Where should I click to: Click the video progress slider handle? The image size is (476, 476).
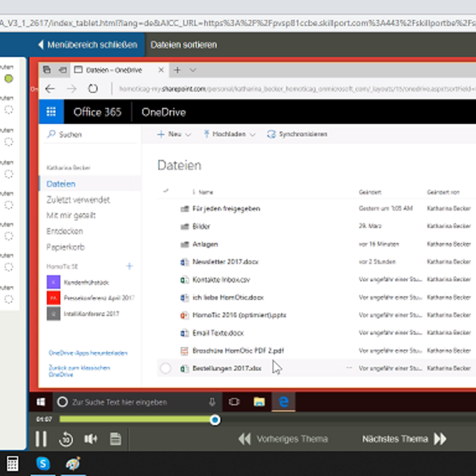[215, 420]
